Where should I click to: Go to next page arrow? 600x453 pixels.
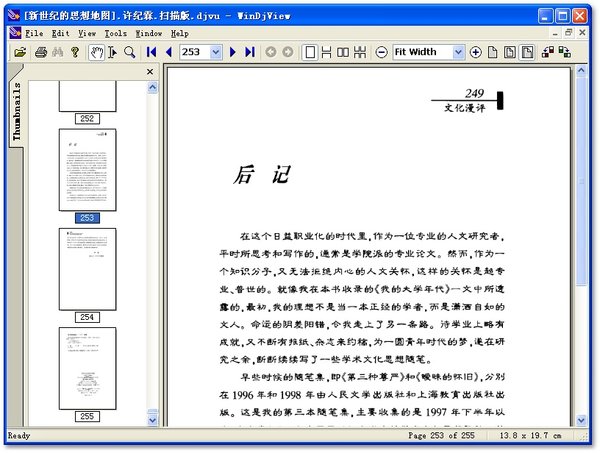tap(232, 52)
